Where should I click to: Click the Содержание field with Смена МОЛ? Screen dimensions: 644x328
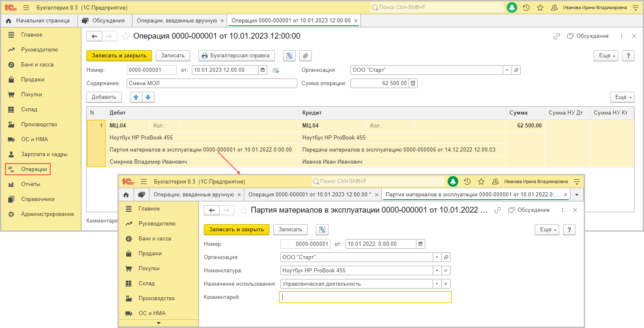(212, 83)
